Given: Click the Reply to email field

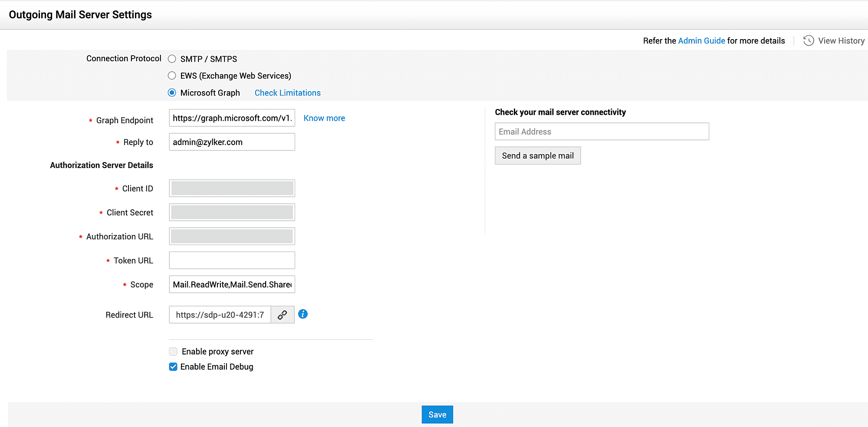Looking at the screenshot, I should click(x=232, y=142).
